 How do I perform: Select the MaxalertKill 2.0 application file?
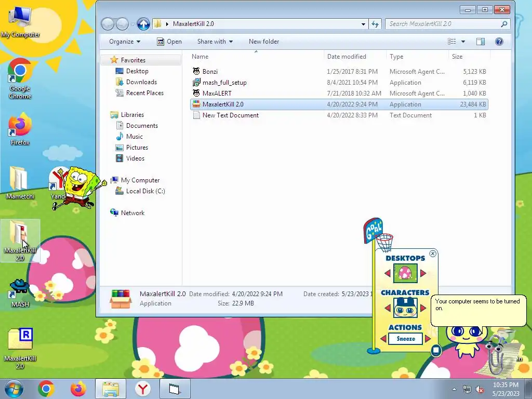coord(339,104)
